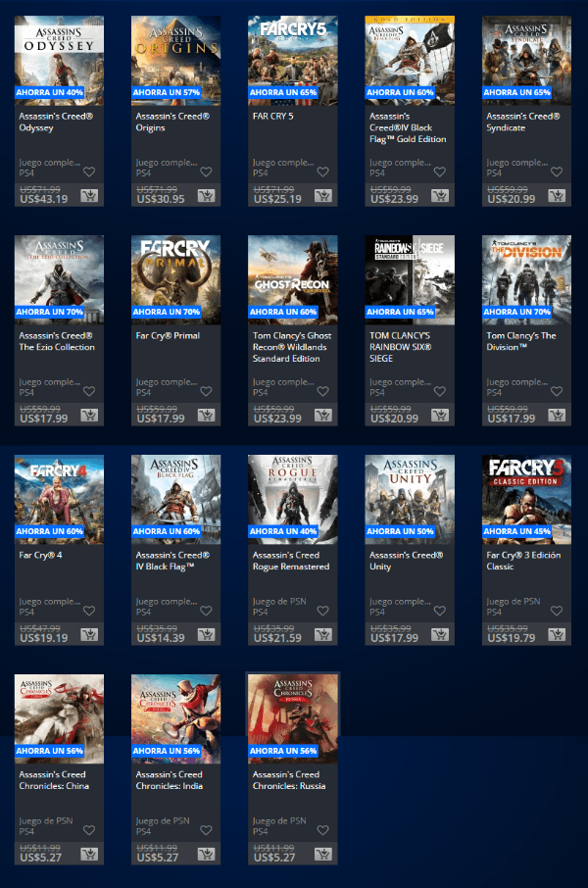
Task: Open Assassin's Creed The Ezio Collection title link
Action: coord(57,341)
